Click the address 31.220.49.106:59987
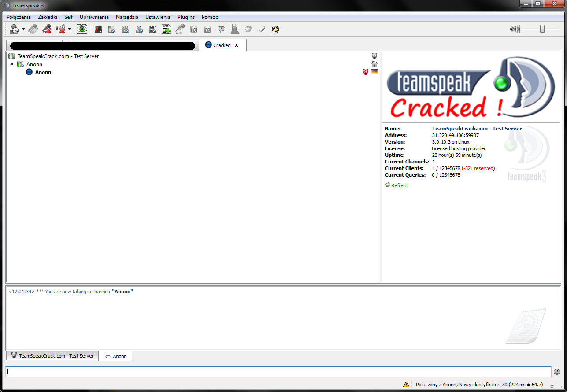Viewport: 567px width, 392px height. [x=455, y=135]
